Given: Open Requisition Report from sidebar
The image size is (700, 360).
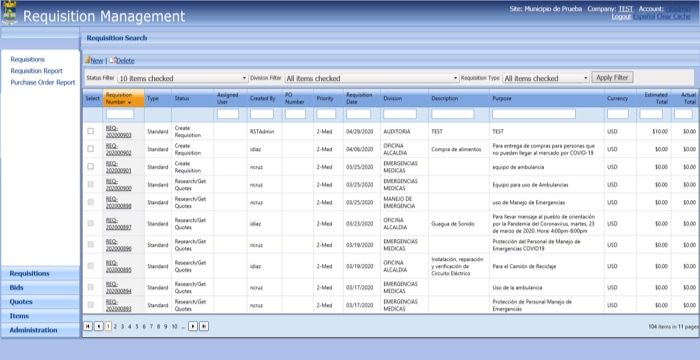Looking at the screenshot, I should (x=37, y=71).
